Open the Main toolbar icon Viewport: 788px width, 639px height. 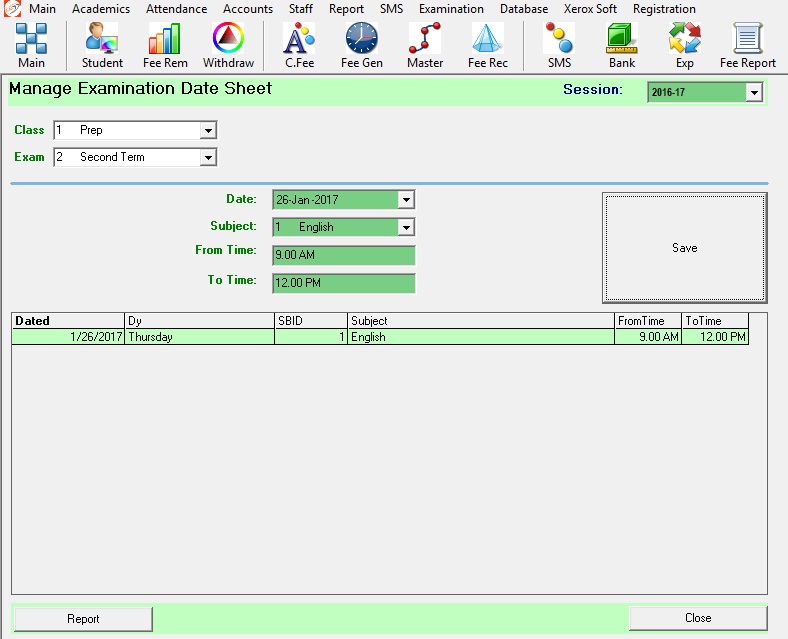(31, 46)
